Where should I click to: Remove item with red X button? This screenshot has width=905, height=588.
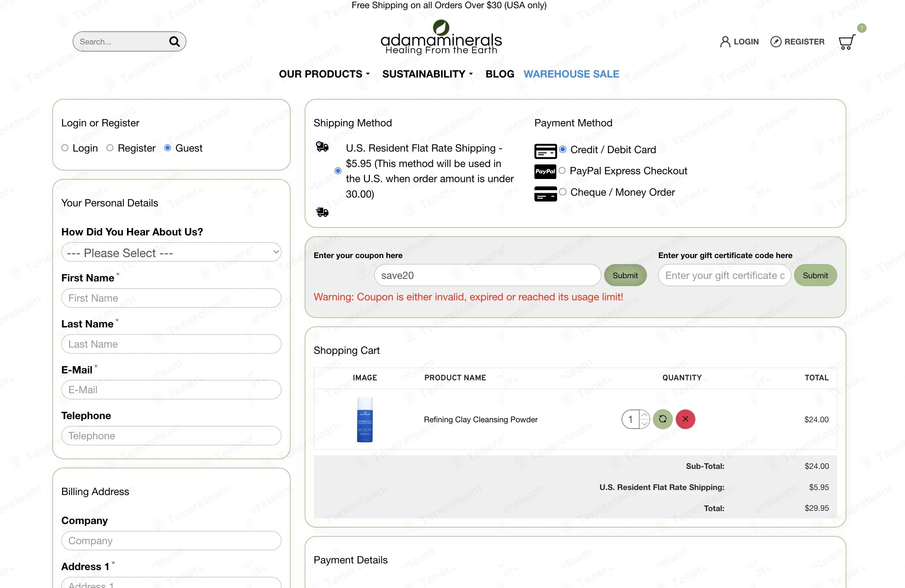[x=685, y=419]
